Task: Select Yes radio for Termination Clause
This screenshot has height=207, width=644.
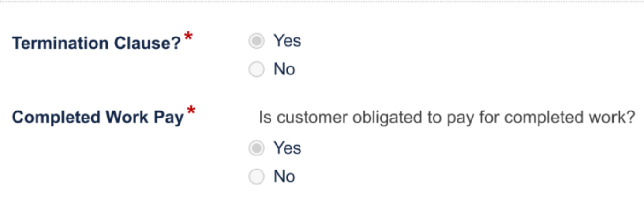Action: pyautogui.click(x=256, y=41)
